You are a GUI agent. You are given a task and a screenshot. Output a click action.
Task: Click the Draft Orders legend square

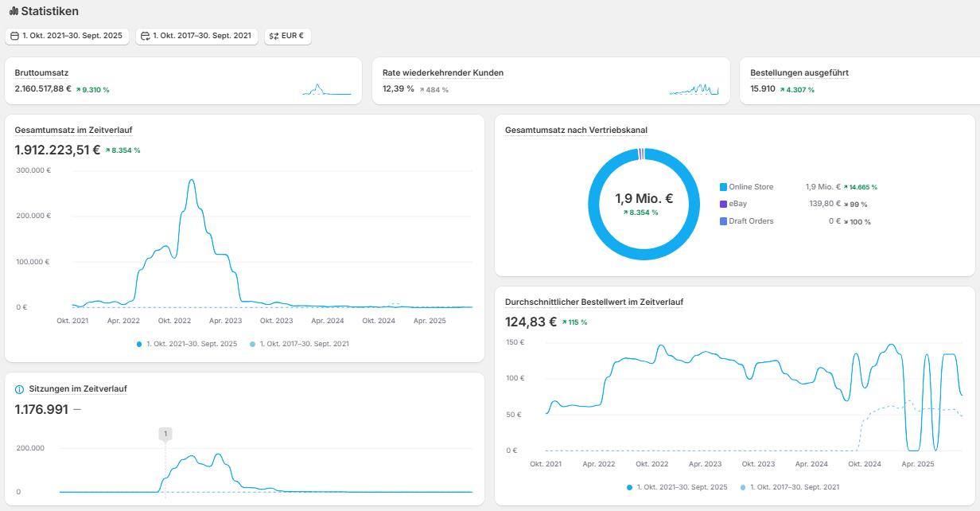click(x=723, y=221)
